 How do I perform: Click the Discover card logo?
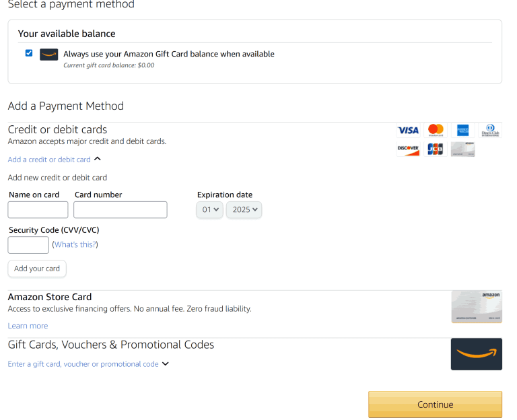(x=408, y=149)
